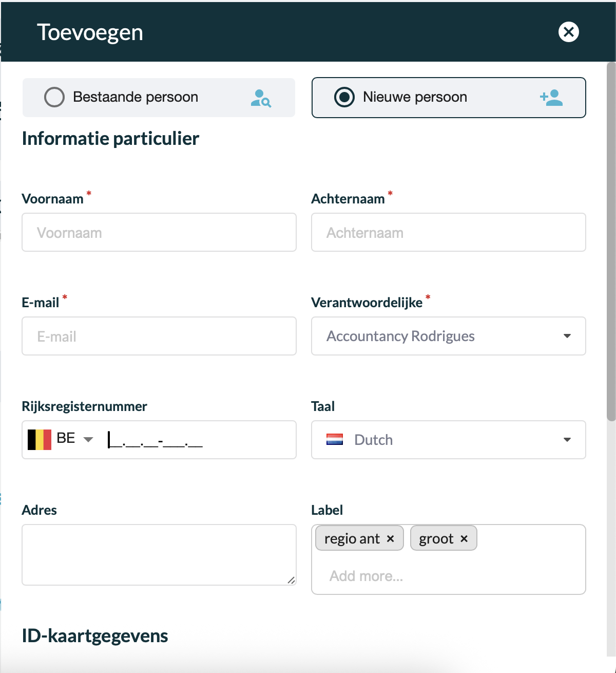Click the Dutch flag icon

tap(335, 439)
